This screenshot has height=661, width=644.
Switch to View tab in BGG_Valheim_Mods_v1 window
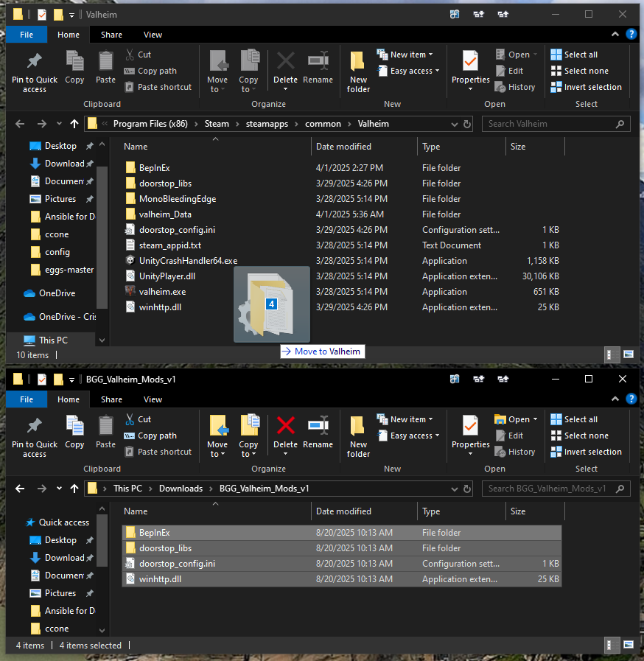[153, 399]
